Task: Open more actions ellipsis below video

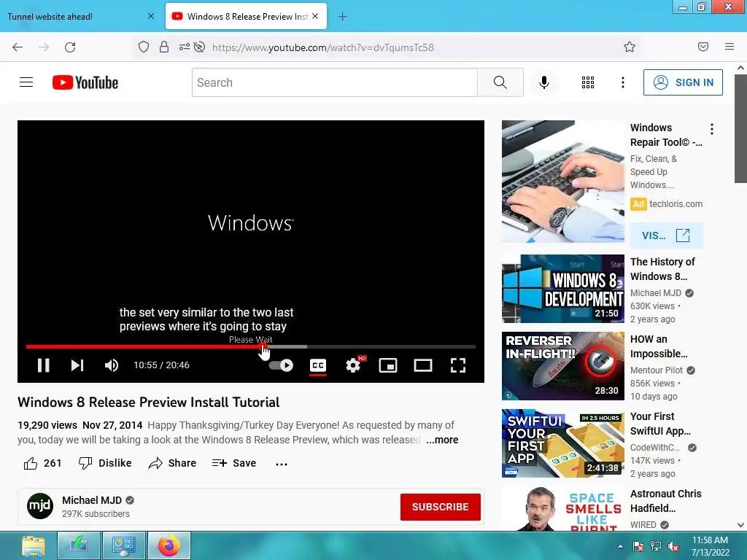Action: 282,464
